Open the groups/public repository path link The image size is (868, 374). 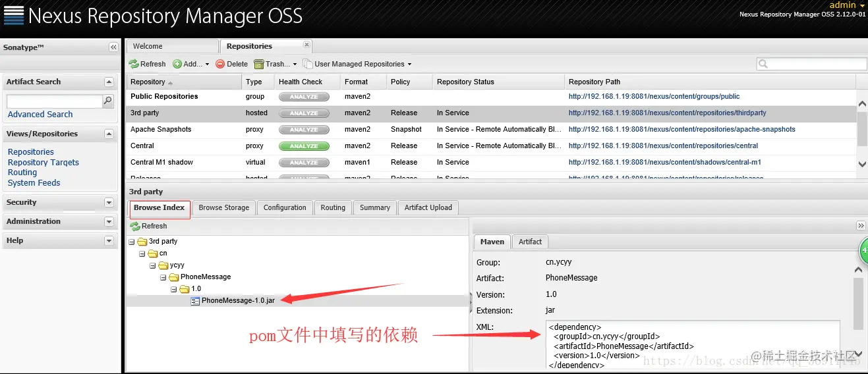[654, 97]
